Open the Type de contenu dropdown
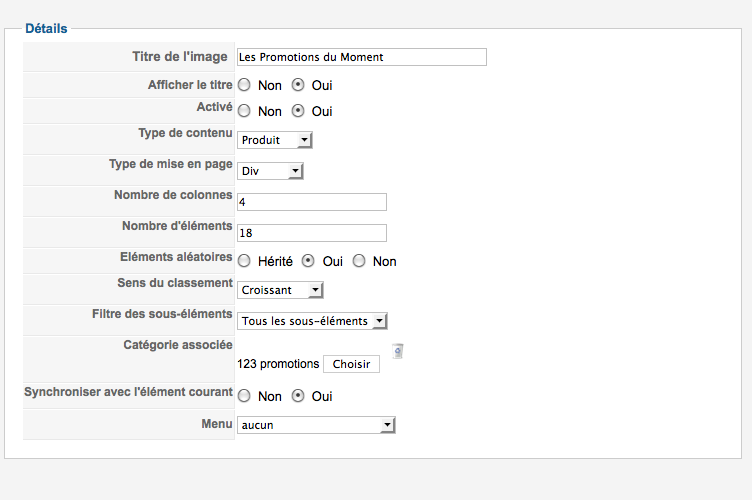The width and height of the screenshot is (752, 500). 275,140
